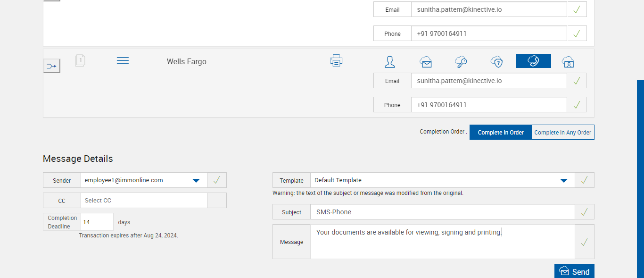Image resolution: width=644 pixels, height=278 pixels.
Task: Switch to Complete in Any Order
Action: tap(562, 133)
